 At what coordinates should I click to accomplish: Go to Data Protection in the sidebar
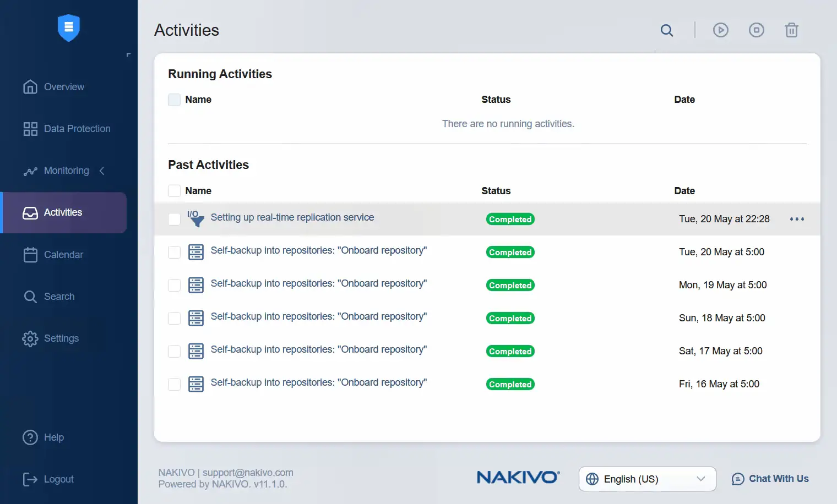tap(77, 129)
